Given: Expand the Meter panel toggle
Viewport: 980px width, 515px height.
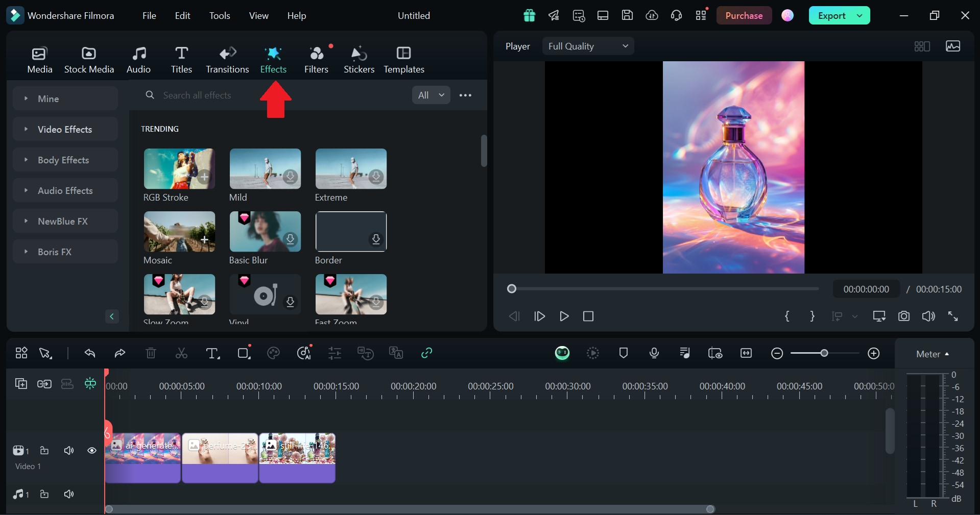Looking at the screenshot, I should point(933,354).
